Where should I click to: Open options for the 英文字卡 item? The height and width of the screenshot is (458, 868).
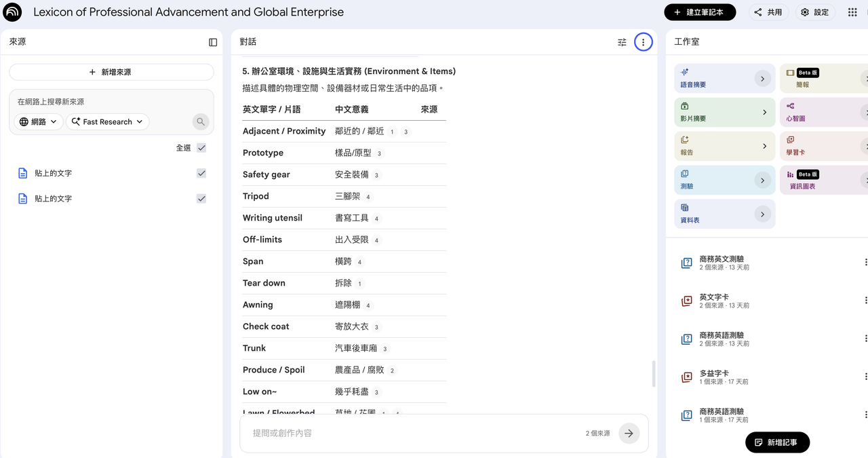point(865,301)
